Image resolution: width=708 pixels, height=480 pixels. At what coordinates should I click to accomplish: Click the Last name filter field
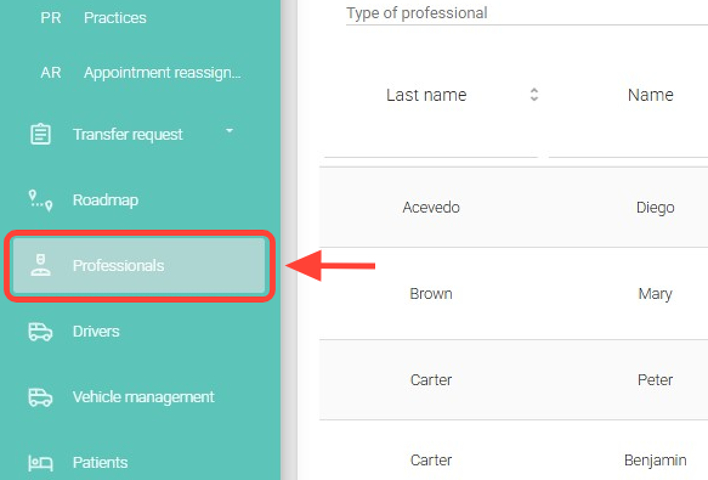(430, 146)
